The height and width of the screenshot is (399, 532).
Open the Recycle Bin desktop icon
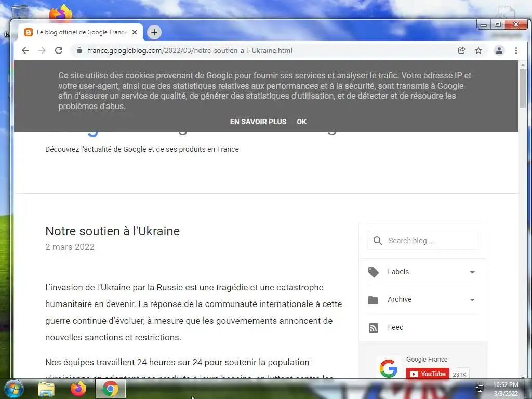pos(20,12)
